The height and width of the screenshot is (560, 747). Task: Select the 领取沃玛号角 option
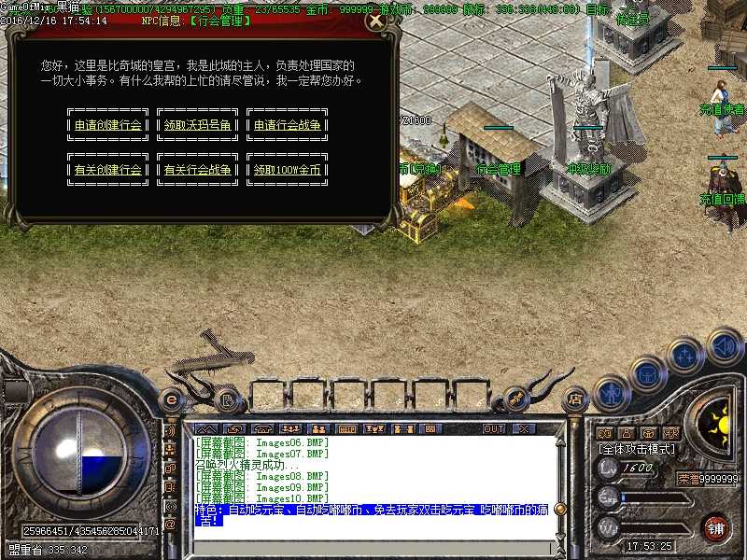197,125
